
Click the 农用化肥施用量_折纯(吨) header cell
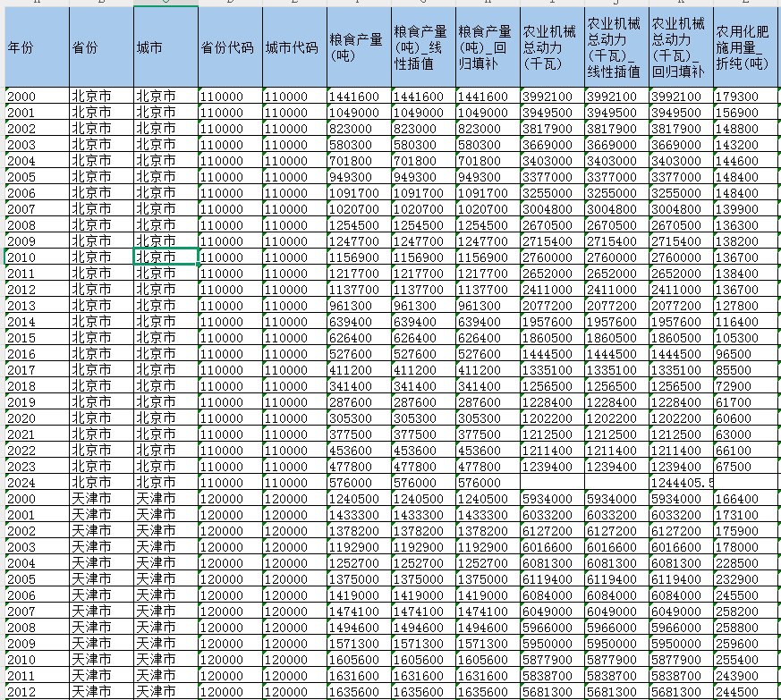pyautogui.click(x=745, y=48)
